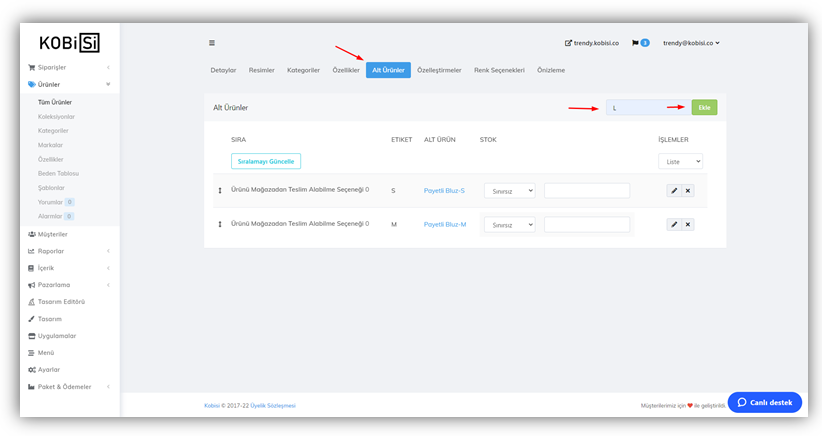
Task: Open the flag notifications icon
Action: click(x=635, y=43)
